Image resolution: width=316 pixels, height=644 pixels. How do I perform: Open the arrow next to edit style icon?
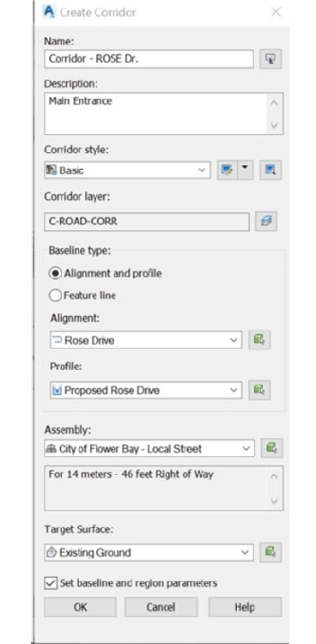(246, 170)
